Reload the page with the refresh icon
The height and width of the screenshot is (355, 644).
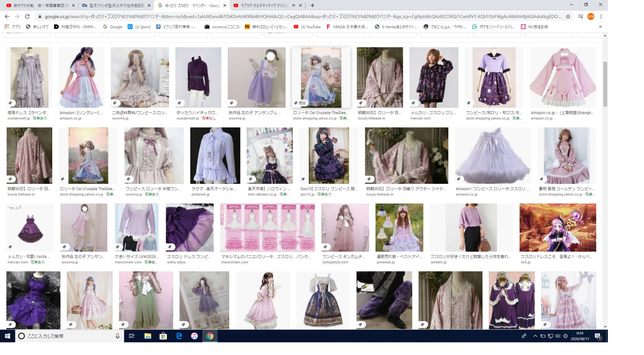[x=27, y=16]
